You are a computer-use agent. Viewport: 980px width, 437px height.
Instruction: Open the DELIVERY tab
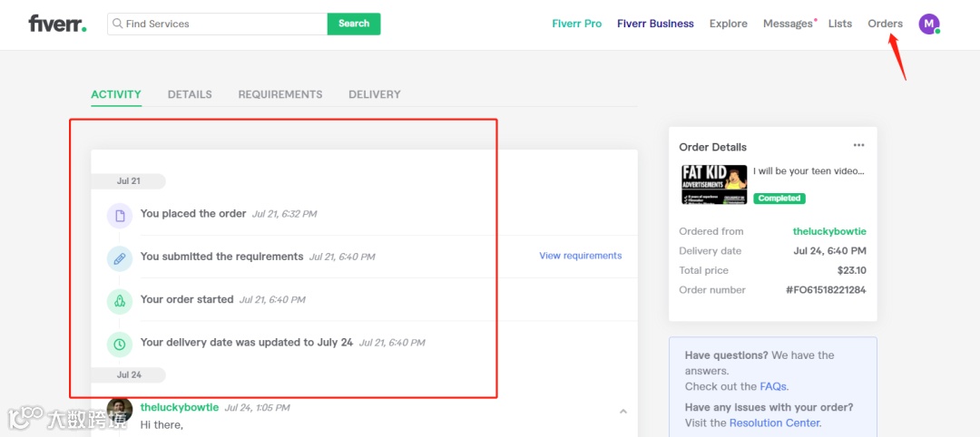tap(375, 95)
